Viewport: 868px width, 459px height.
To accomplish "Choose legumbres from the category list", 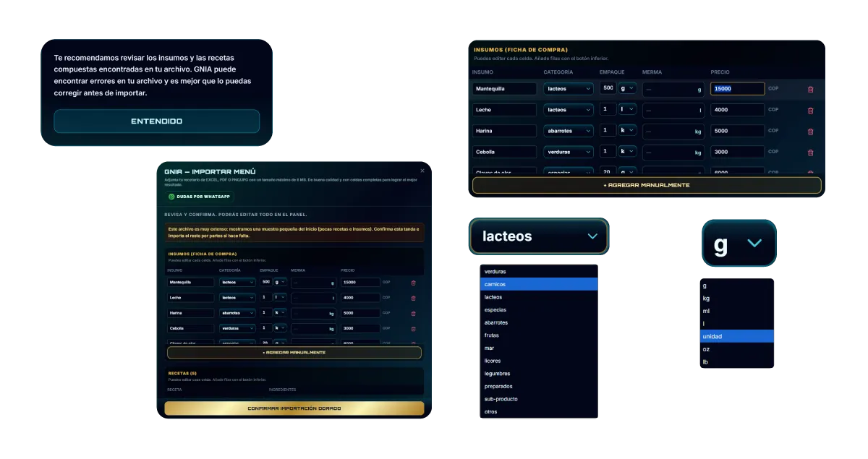I will (x=539, y=374).
